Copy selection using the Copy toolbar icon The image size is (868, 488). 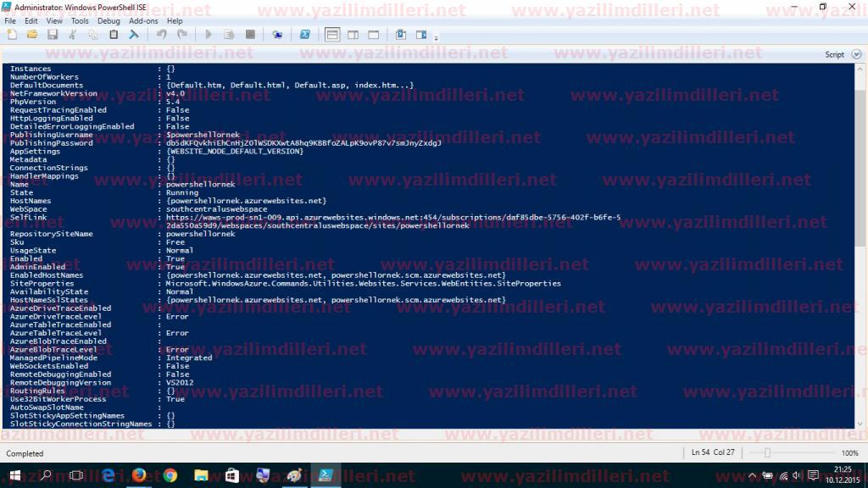[93, 35]
